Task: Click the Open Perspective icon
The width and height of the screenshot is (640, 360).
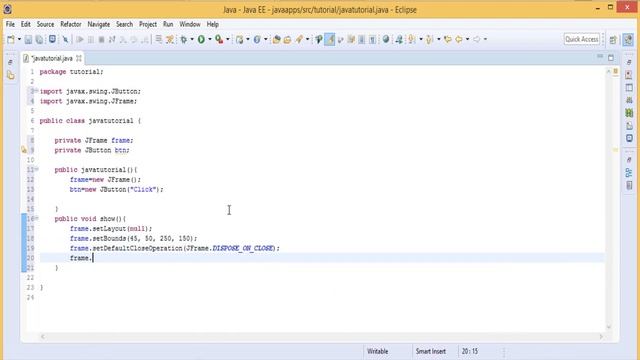Action: [613, 40]
